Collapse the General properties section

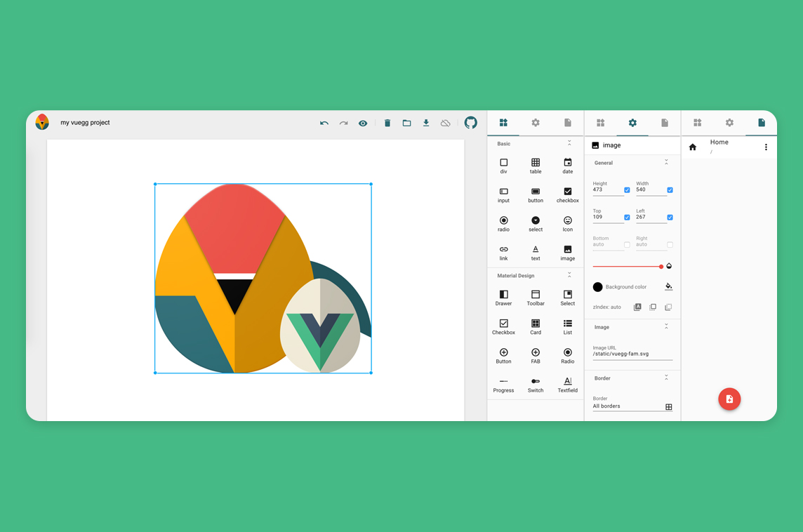pyautogui.click(x=666, y=162)
